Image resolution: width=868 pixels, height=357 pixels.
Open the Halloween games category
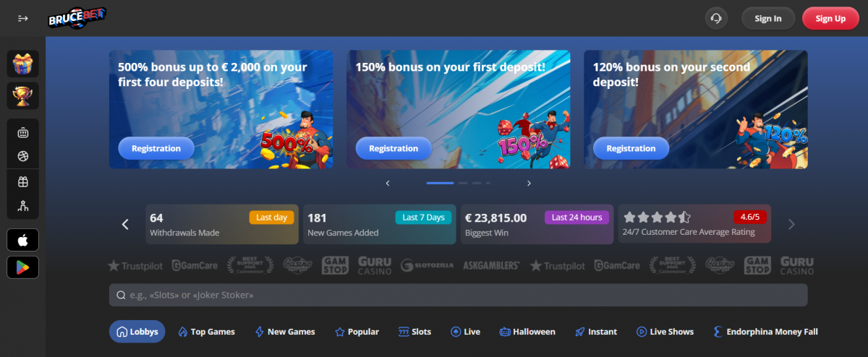[x=527, y=332]
